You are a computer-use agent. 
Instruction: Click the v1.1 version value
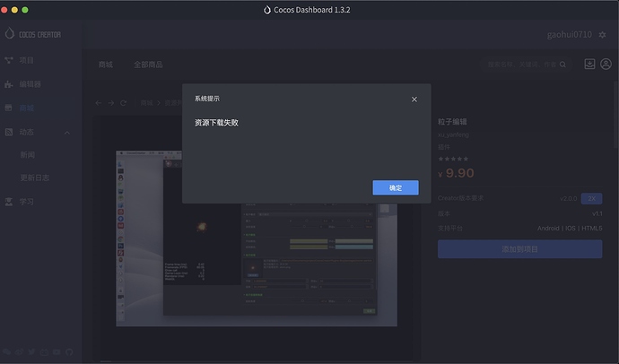(x=597, y=213)
